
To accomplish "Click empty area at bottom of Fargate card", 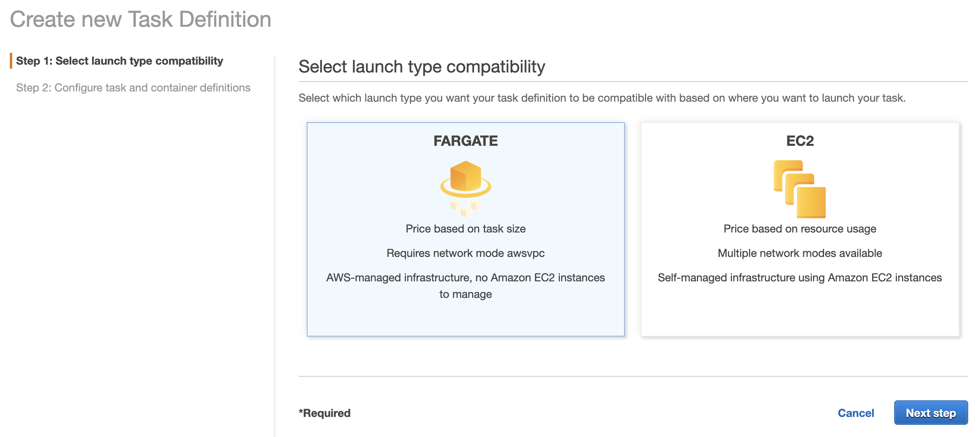I will 465,319.
